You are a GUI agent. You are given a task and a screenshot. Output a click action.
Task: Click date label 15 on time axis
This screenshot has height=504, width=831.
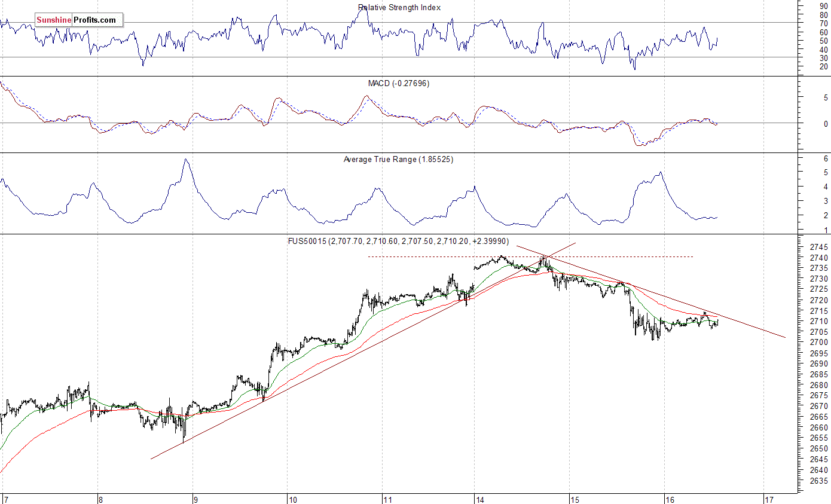[574, 499]
